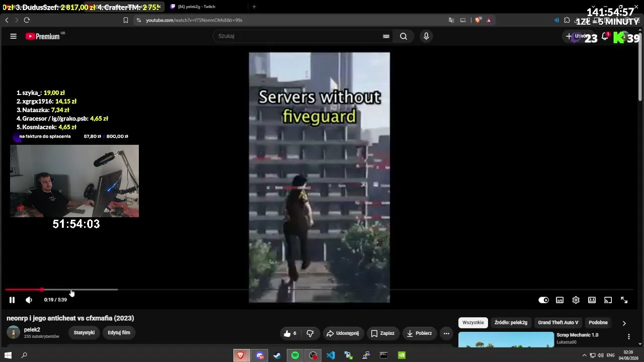644x362 pixels.
Task: Mute the video volume
Action: pyautogui.click(x=29, y=300)
